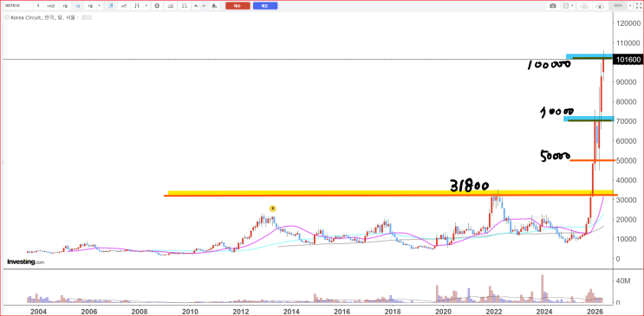Select the 5 interval button
The image size is (644, 316).
[38, 6]
